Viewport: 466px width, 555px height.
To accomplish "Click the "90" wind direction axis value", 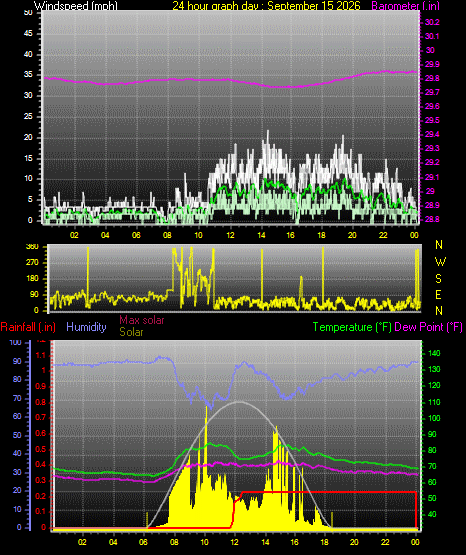I will (34, 294).
